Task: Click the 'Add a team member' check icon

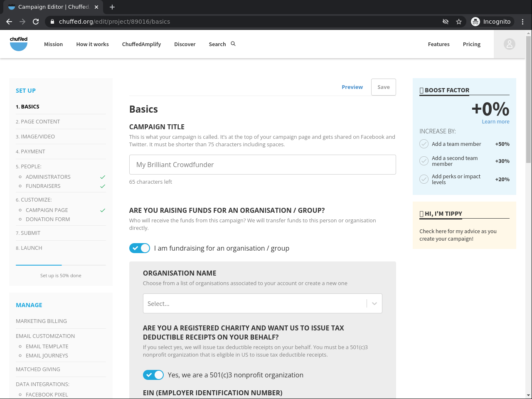Action: click(x=424, y=144)
